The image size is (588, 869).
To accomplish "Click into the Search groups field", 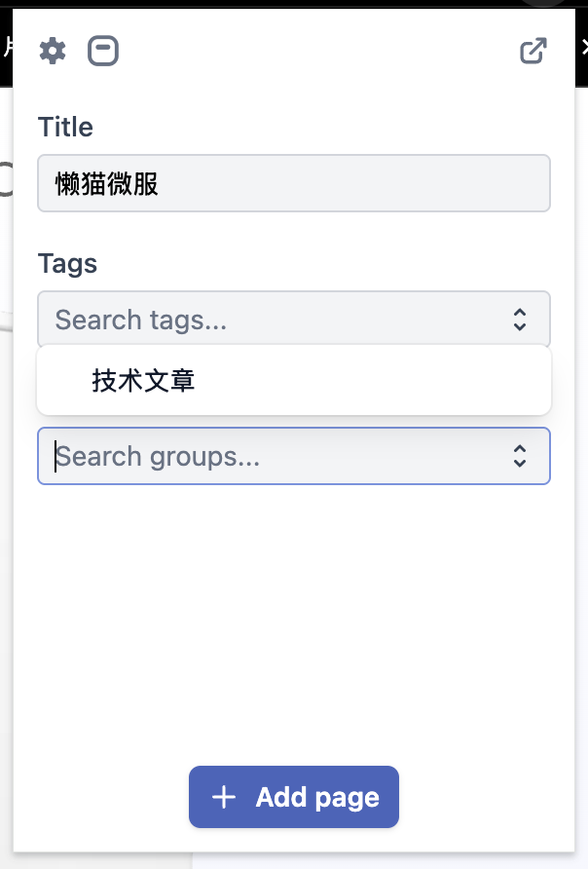I will [x=294, y=456].
